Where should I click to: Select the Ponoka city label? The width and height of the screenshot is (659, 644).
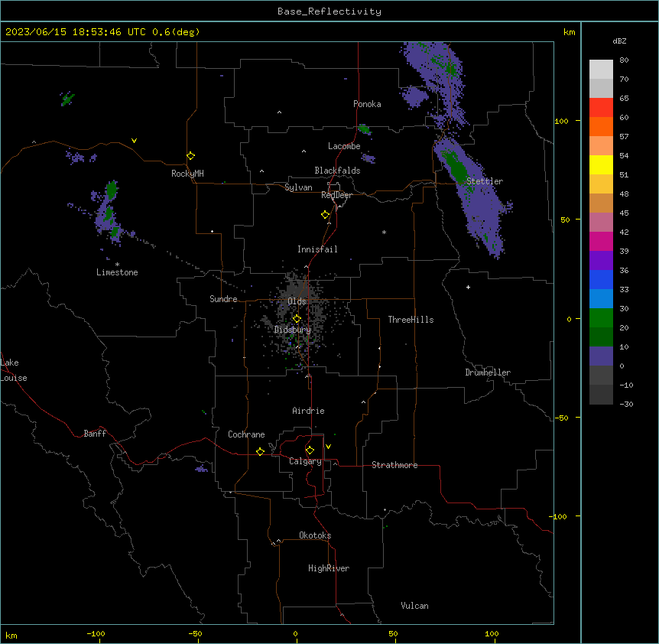pos(367,104)
